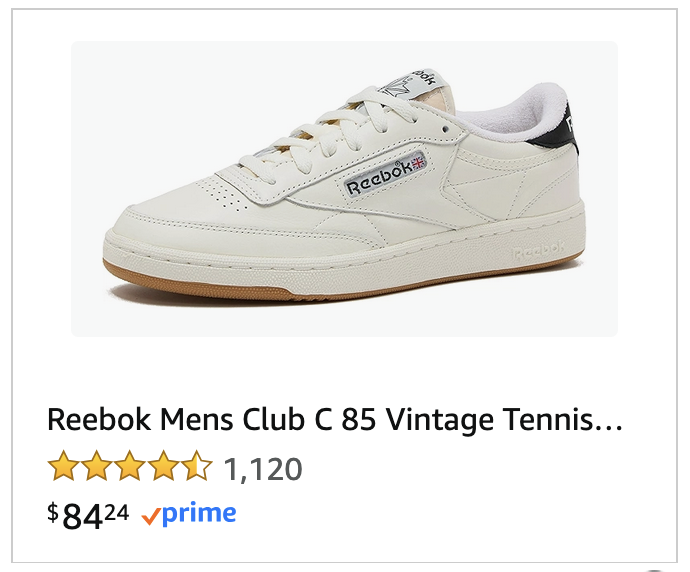690x572 pixels.
Task: Click the third rating star
Action: coord(131,467)
